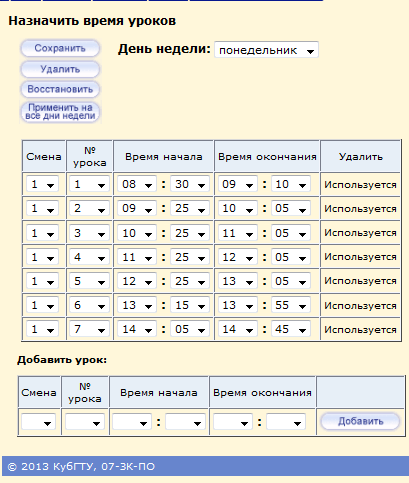Open the start hour 11 dropdown for lesson 4
Image resolution: width=409 pixels, height=483 pixels.
pyautogui.click(x=137, y=257)
